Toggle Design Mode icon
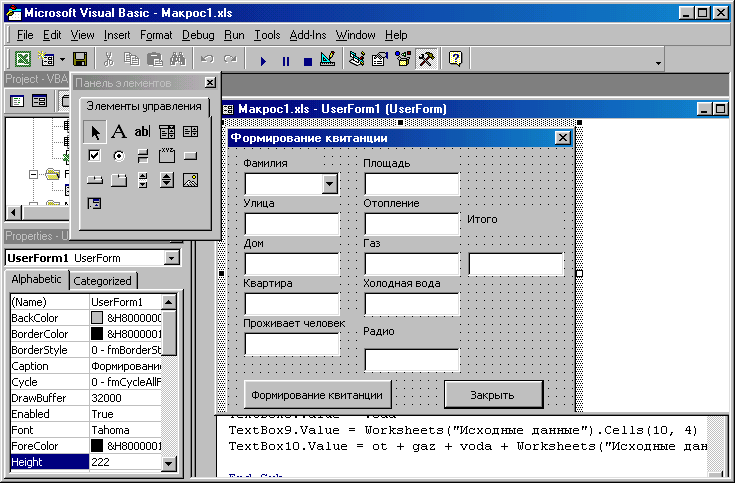This screenshot has width=735, height=483. tap(328, 60)
